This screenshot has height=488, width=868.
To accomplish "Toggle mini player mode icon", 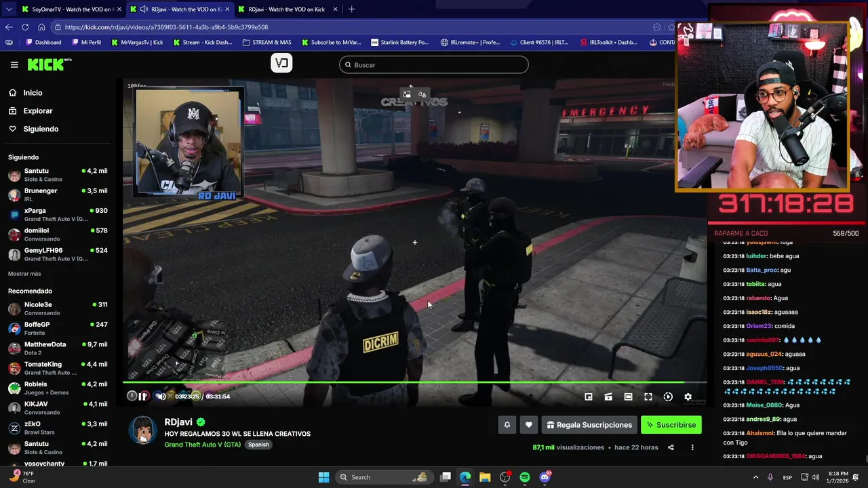I will pyautogui.click(x=589, y=397).
